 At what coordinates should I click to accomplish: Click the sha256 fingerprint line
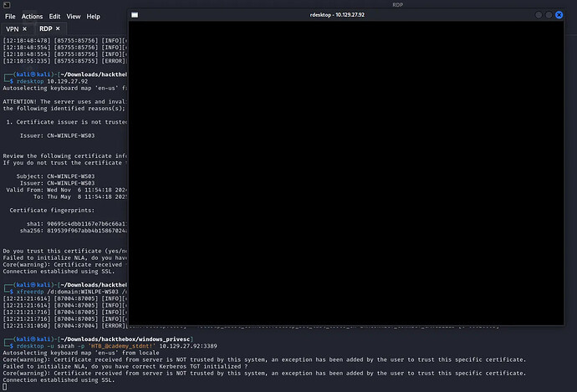(74, 231)
